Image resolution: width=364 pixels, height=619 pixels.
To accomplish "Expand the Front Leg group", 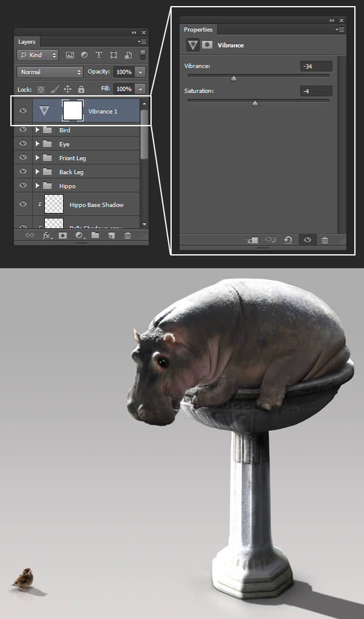I will tap(38, 158).
